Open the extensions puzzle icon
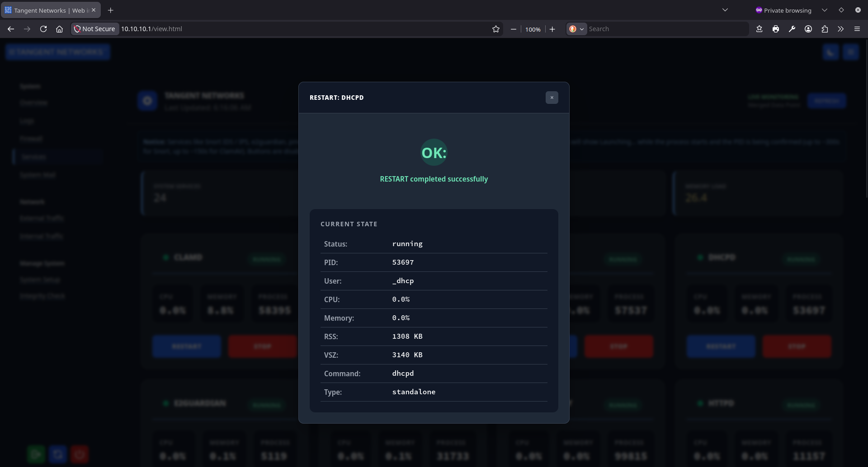 (x=824, y=28)
